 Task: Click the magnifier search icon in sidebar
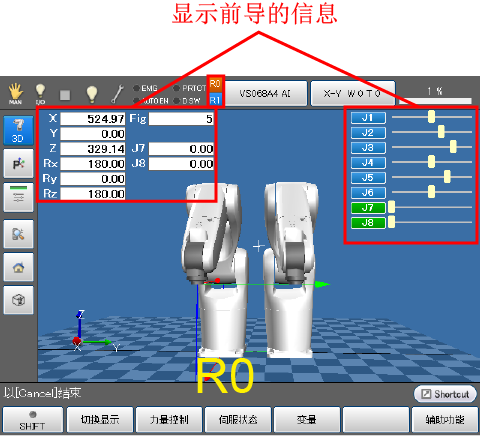coord(18,234)
